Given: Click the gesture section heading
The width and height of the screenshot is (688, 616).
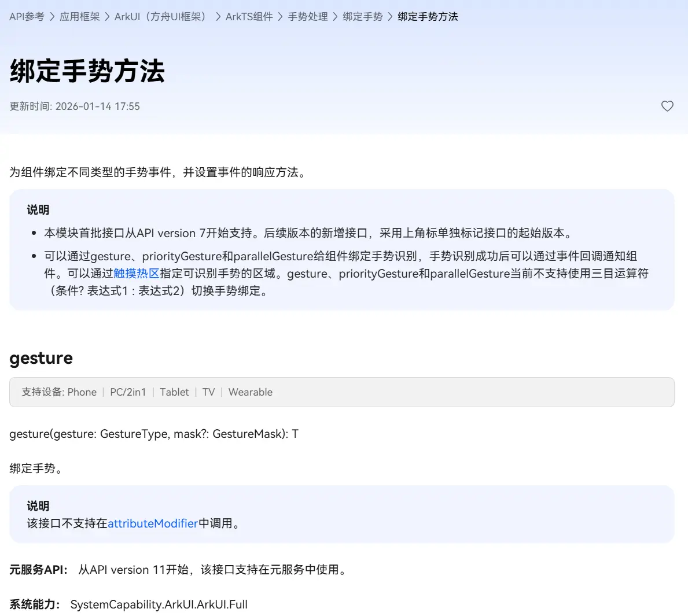Looking at the screenshot, I should [41, 358].
